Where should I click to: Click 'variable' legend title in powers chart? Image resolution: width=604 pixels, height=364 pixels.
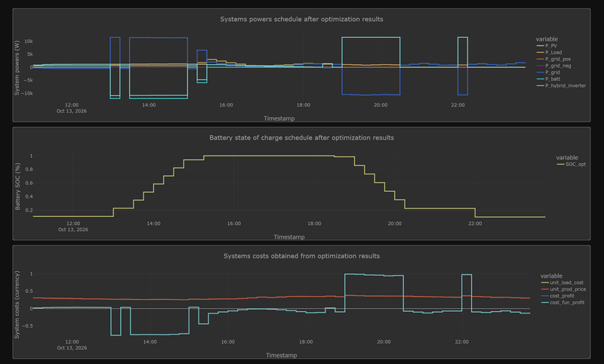coord(547,39)
